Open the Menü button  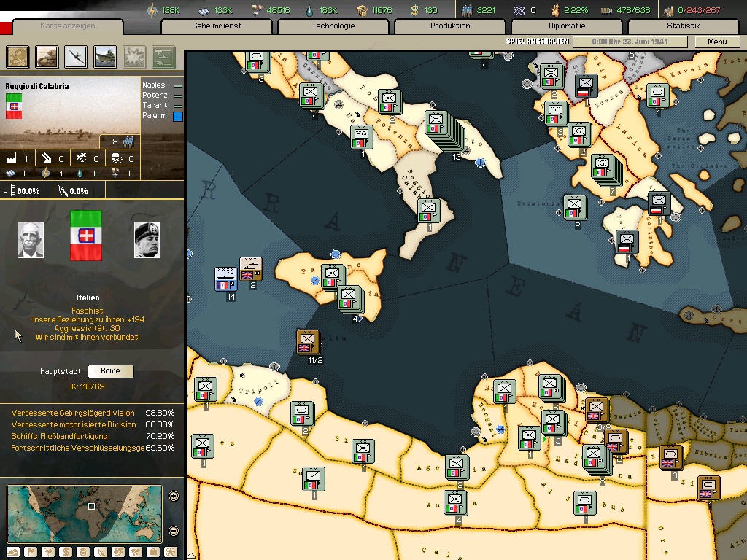coord(717,42)
